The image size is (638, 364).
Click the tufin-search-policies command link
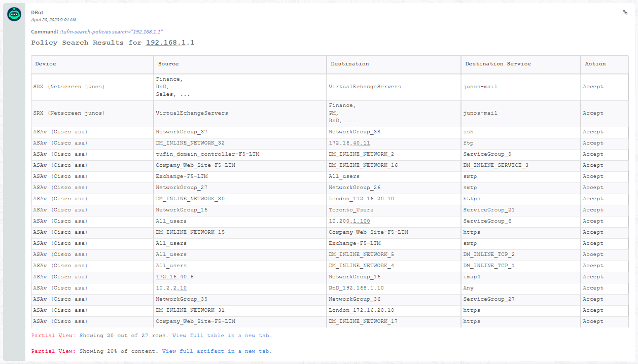click(115, 31)
